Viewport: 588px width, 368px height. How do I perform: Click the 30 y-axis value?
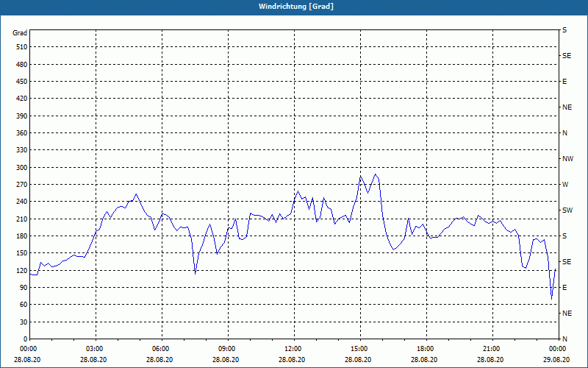24,322
